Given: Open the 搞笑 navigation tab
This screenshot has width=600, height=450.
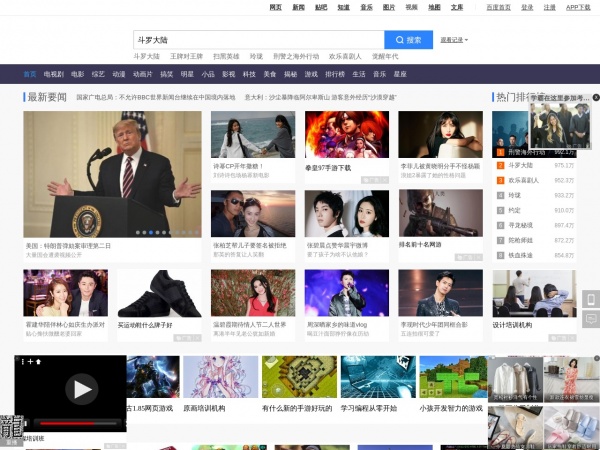Looking at the screenshot, I should tap(166, 74).
